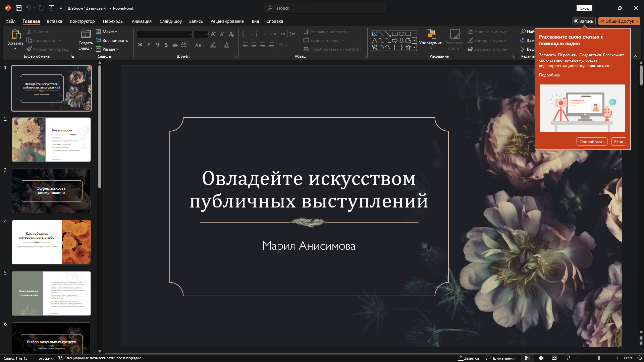The image size is (644, 362).
Task: Switch to slide sorter view icon
Action: 541,358
